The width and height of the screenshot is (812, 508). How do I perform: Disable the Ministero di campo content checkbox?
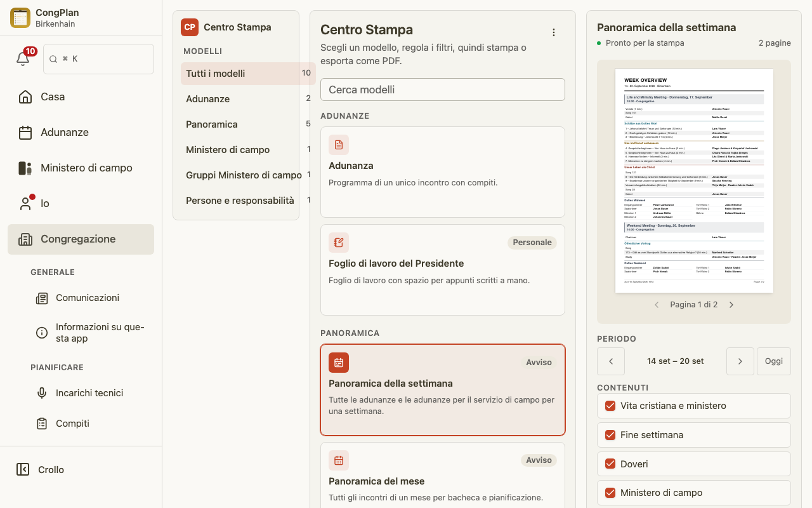coord(610,493)
